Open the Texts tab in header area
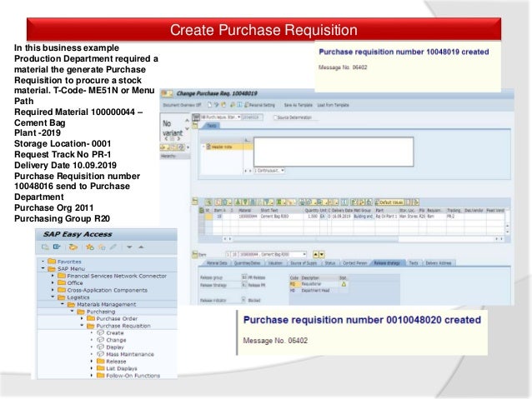532x399 pixels. pyautogui.click(x=211, y=126)
